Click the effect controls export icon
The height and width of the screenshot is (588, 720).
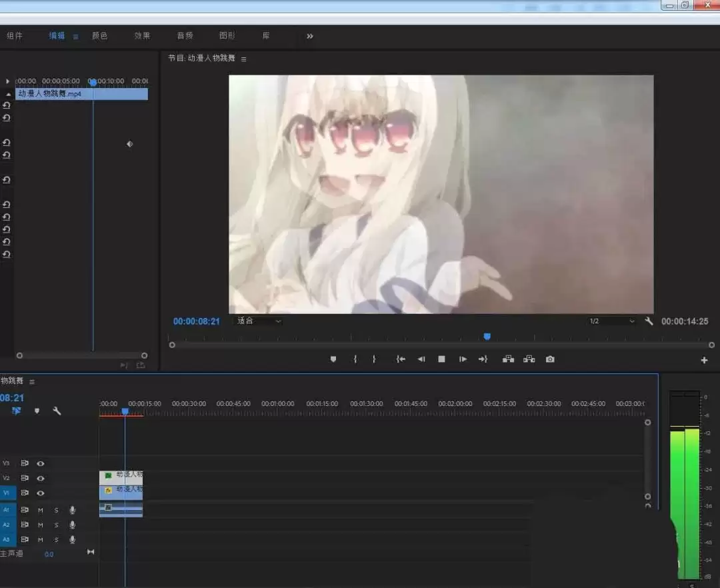coord(141,365)
